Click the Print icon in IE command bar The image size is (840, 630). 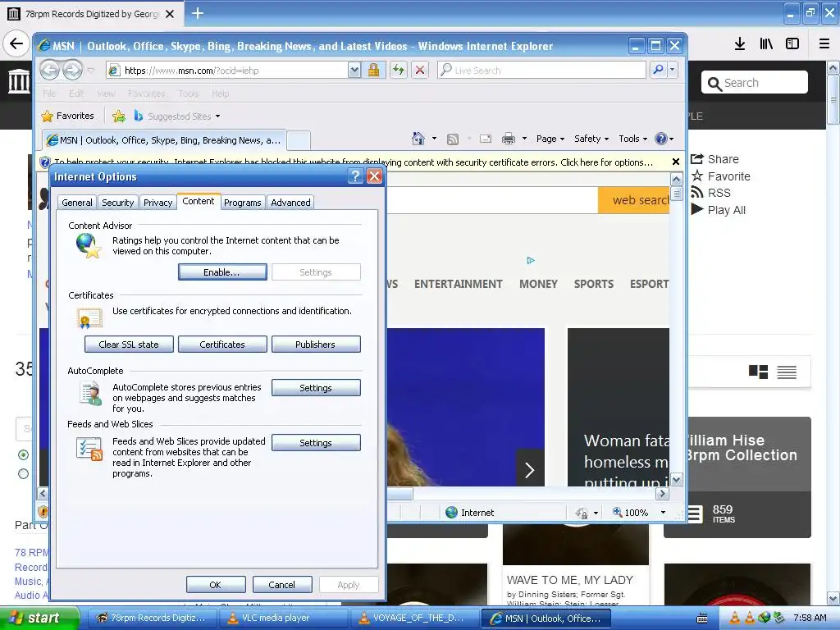[x=509, y=139]
